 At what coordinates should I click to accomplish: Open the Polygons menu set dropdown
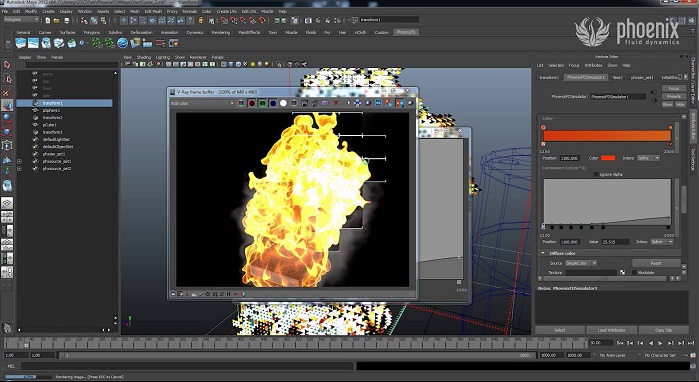21,20
